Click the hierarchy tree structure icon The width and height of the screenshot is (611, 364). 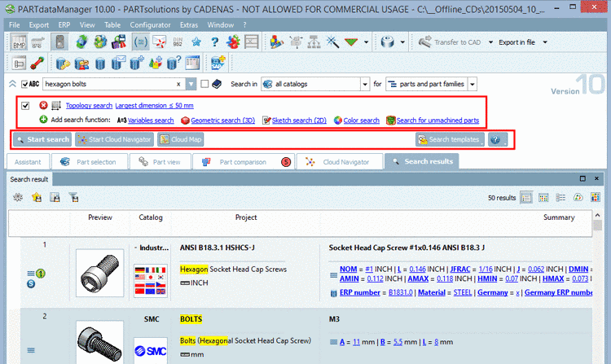(x=314, y=42)
